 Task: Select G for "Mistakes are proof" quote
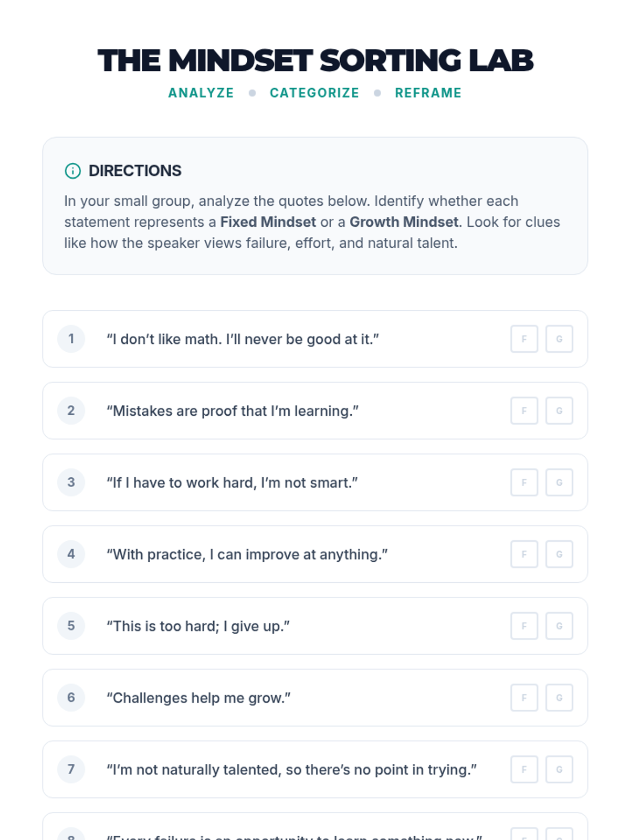coord(559,411)
